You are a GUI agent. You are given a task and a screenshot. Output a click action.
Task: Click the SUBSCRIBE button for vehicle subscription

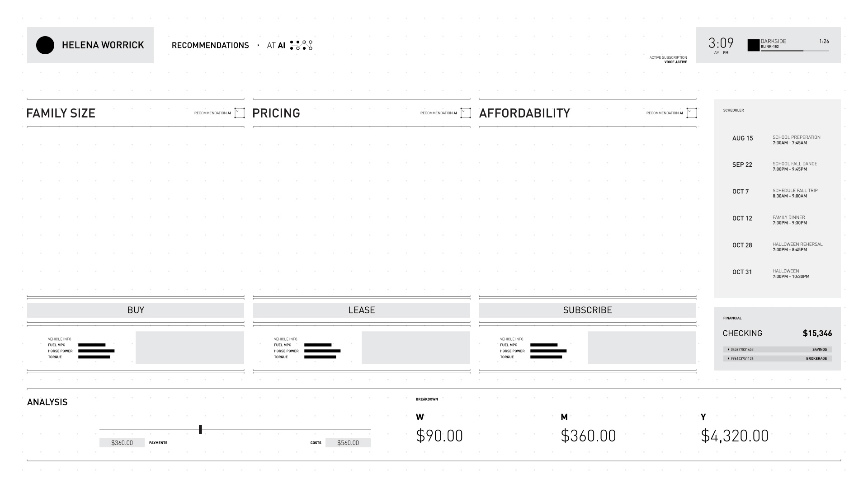(587, 309)
